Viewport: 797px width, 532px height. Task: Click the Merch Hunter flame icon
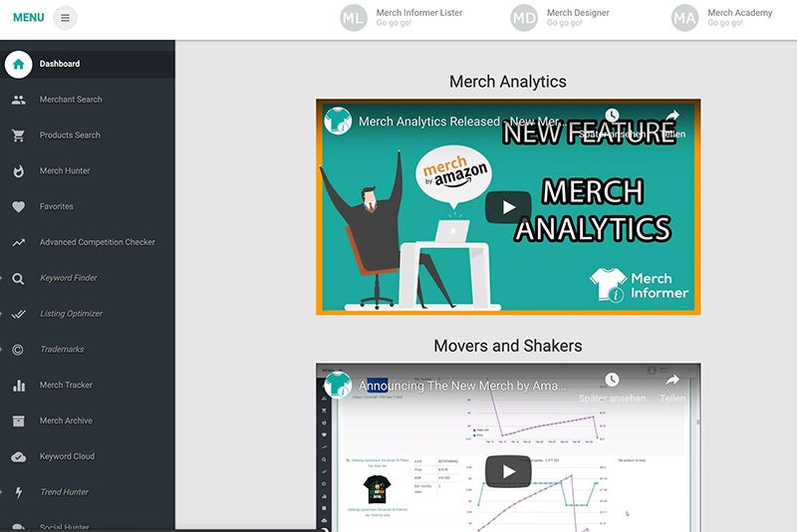point(18,171)
